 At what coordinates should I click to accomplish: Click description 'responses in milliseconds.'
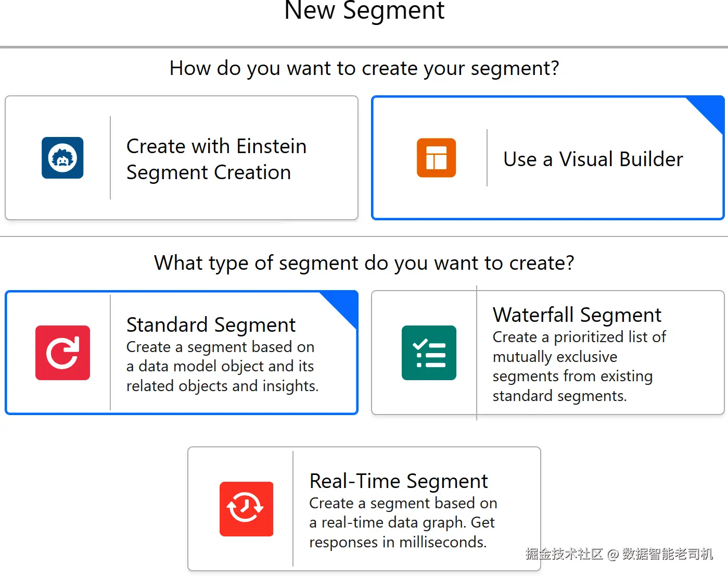tap(398, 542)
